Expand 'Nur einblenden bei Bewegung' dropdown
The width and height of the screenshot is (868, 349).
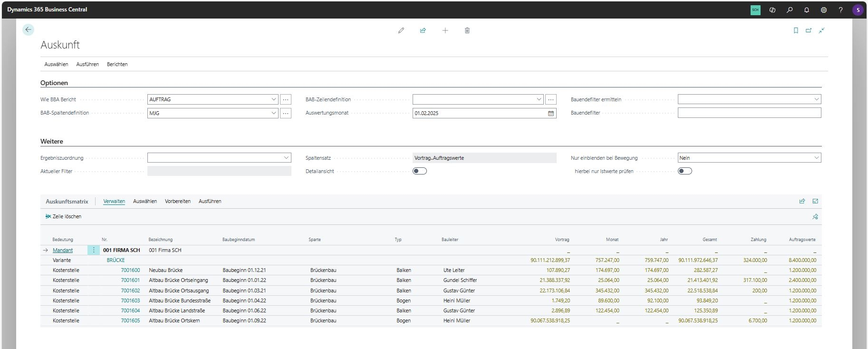pos(816,158)
